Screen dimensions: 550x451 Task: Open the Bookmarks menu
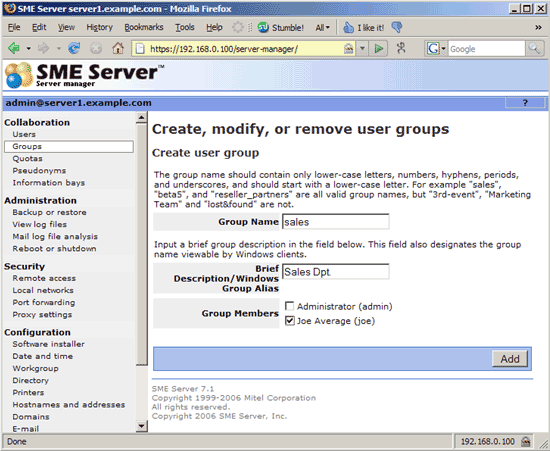[x=144, y=27]
